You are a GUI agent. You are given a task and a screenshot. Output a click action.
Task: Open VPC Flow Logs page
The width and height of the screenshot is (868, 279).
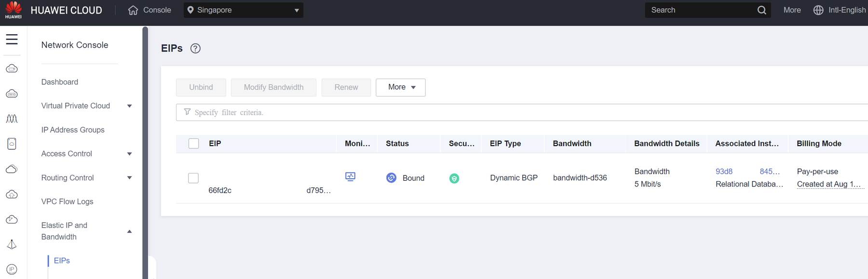pos(68,201)
